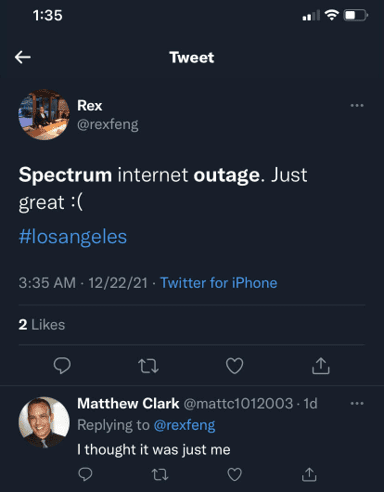Retweet Matthew Clark's reply
Image resolution: width=384 pixels, height=492 pixels.
pyautogui.click(x=160, y=474)
